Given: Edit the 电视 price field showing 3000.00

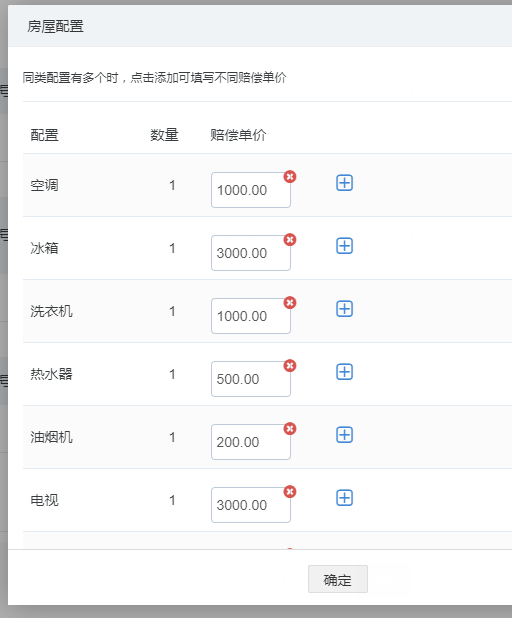Looking at the screenshot, I should coord(251,505).
